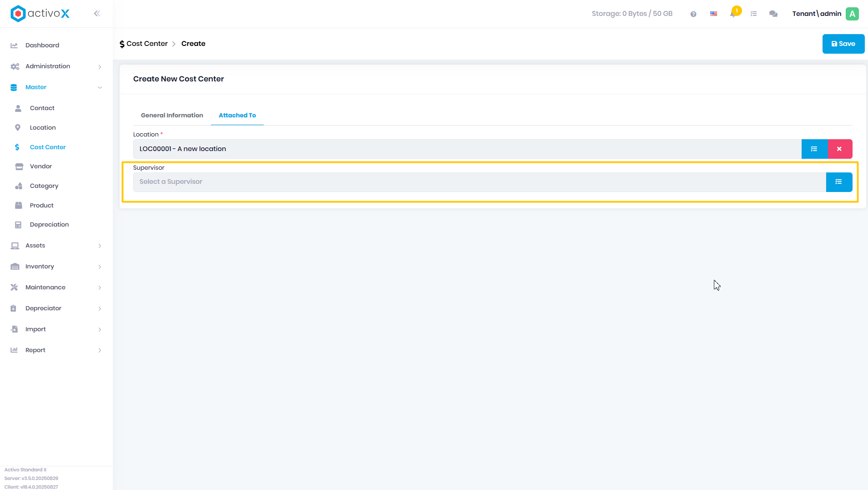Open the help question mark icon

[693, 14]
